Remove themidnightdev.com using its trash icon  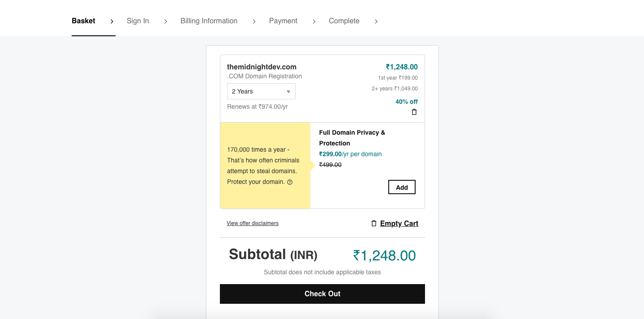[x=414, y=112]
